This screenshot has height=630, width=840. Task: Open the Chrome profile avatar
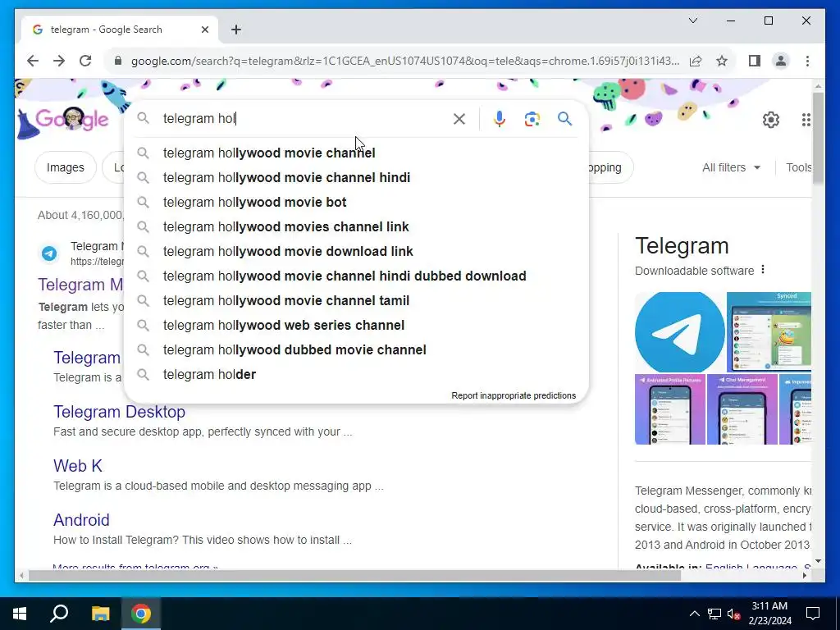(x=781, y=61)
